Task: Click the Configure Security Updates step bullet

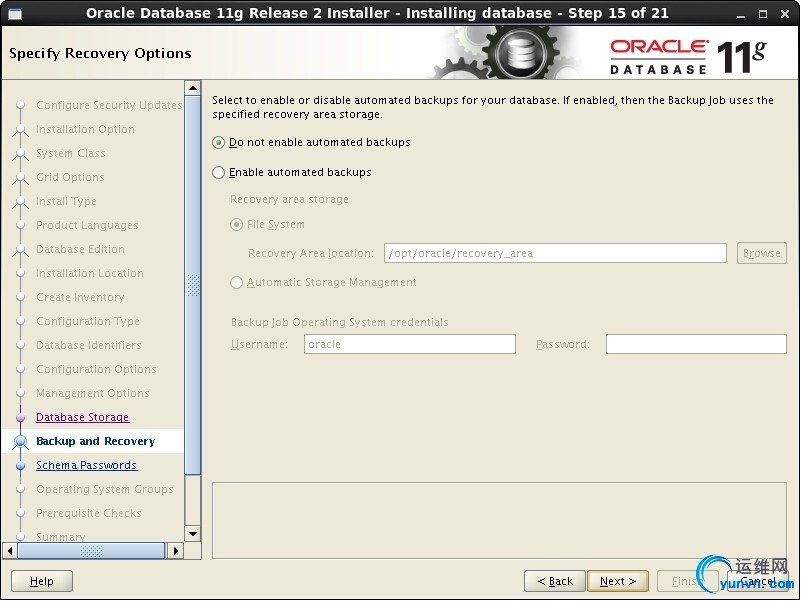Action: 20,105
